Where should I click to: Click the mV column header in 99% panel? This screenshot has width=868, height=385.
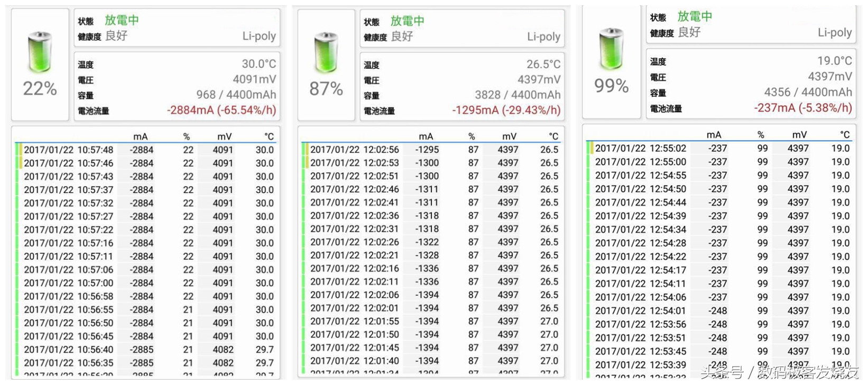coord(799,135)
